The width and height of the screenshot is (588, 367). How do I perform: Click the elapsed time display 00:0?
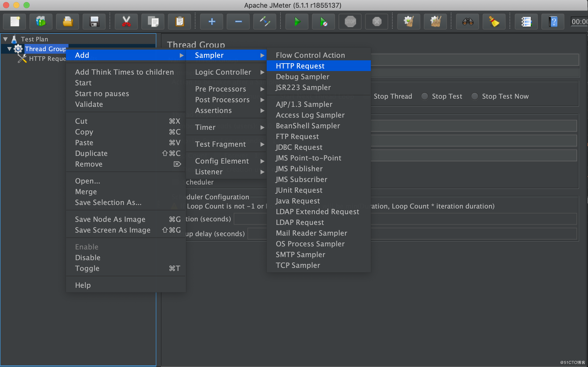click(x=579, y=21)
